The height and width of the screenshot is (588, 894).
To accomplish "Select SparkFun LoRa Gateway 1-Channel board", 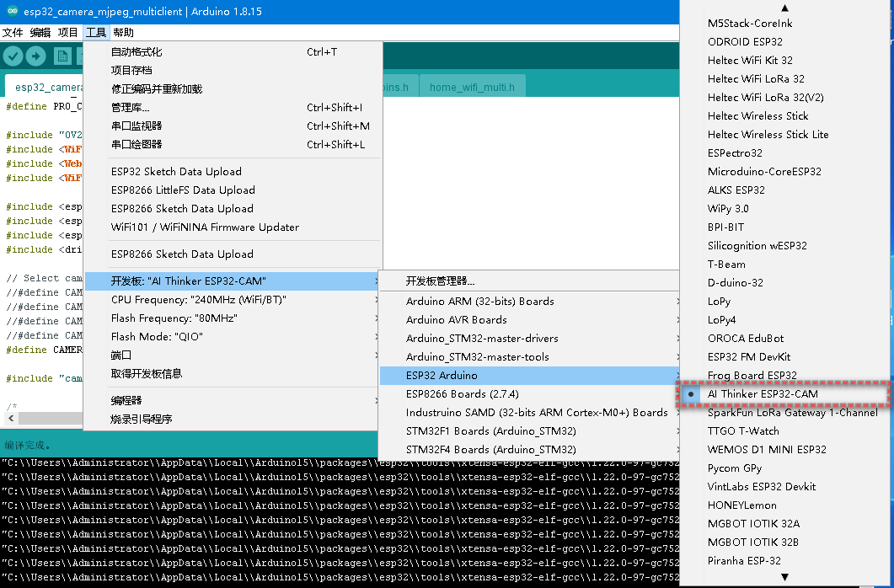I will coord(784,413).
